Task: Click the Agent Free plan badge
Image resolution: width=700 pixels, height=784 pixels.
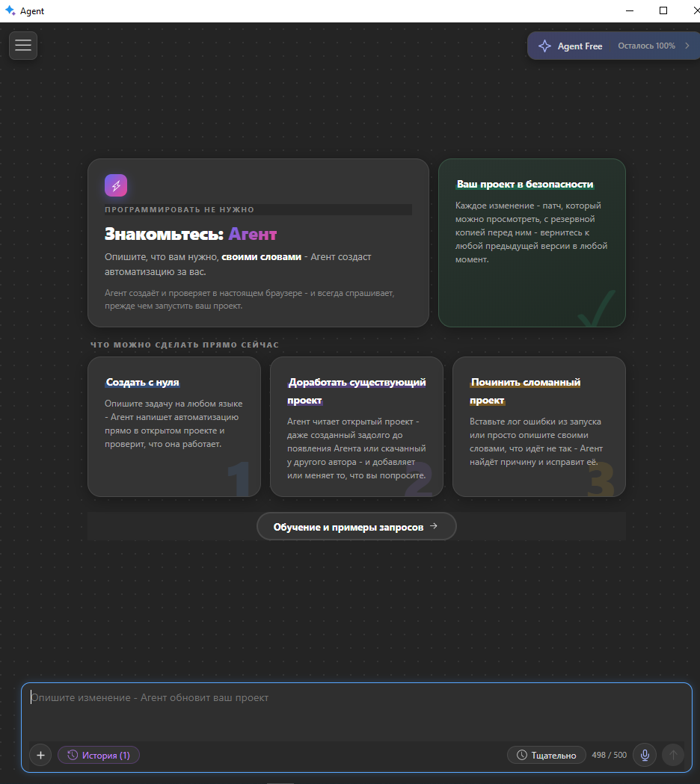Action: pyautogui.click(x=613, y=46)
